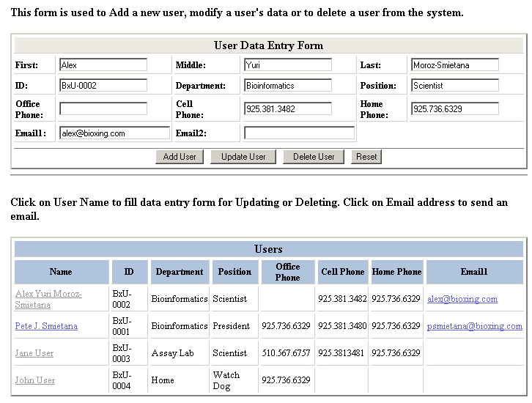532x403 pixels.
Task: Focus the Last name text box
Action: click(x=454, y=65)
